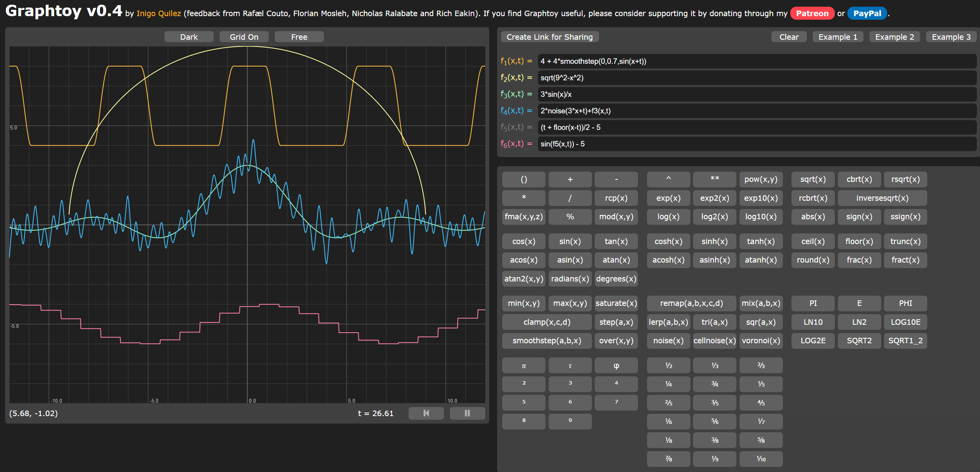The width and height of the screenshot is (980, 472).
Task: Open the Patreon donation link
Action: pos(812,13)
